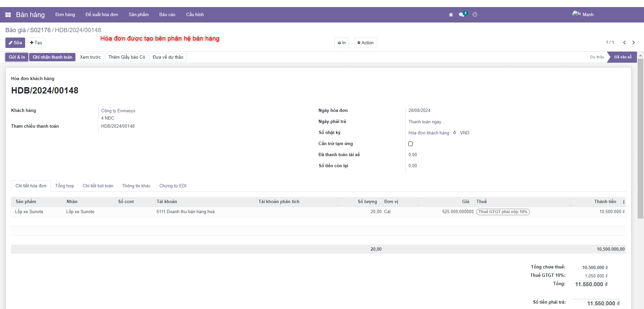Open the Báo cáo menu
Viewport: 644px width, 309px height.
click(x=167, y=15)
